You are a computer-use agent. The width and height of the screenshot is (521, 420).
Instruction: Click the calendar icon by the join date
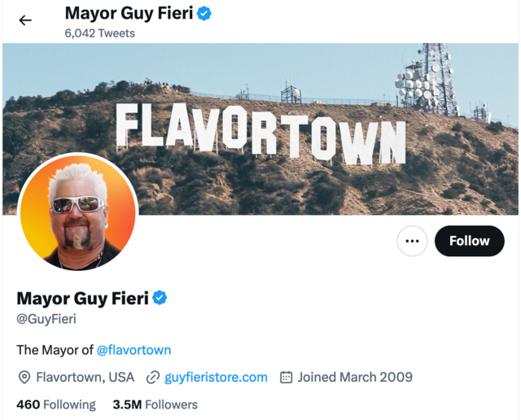click(x=286, y=378)
